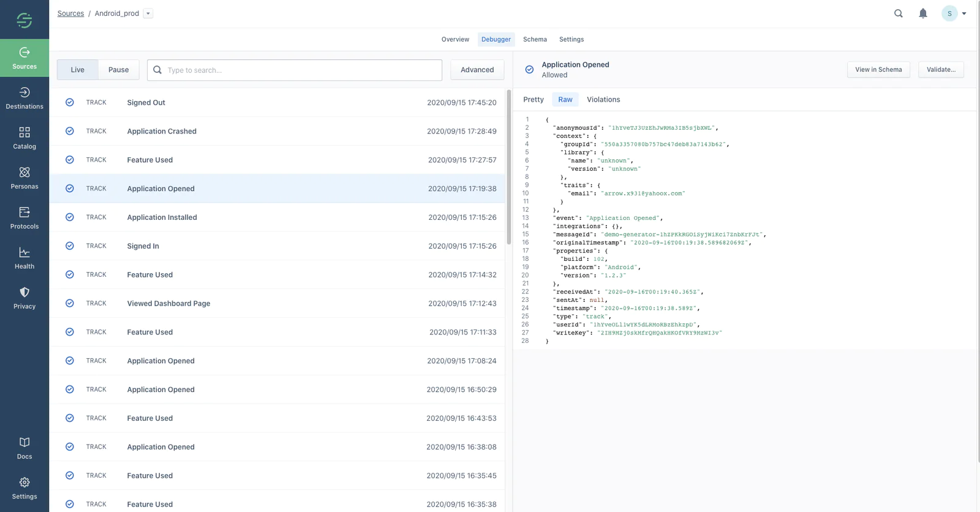Image resolution: width=980 pixels, height=512 pixels.
Task: Click the user avatar S
Action: tap(949, 13)
